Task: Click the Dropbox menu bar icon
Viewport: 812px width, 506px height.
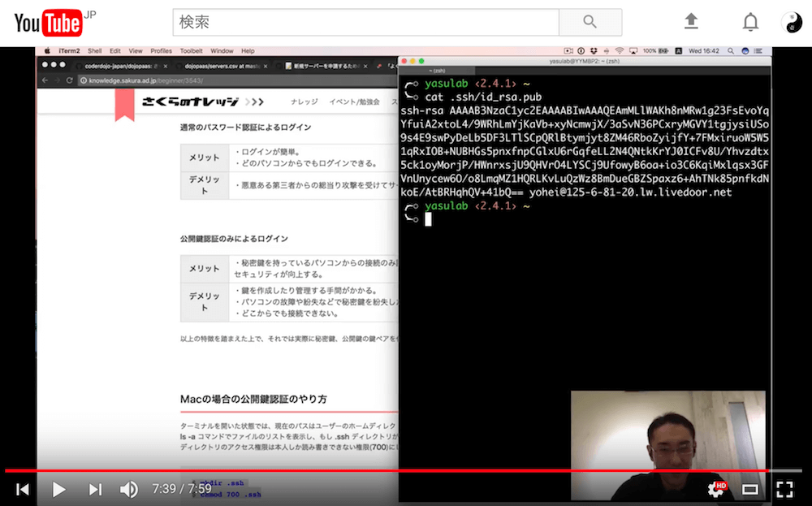Action: pyautogui.click(x=594, y=50)
